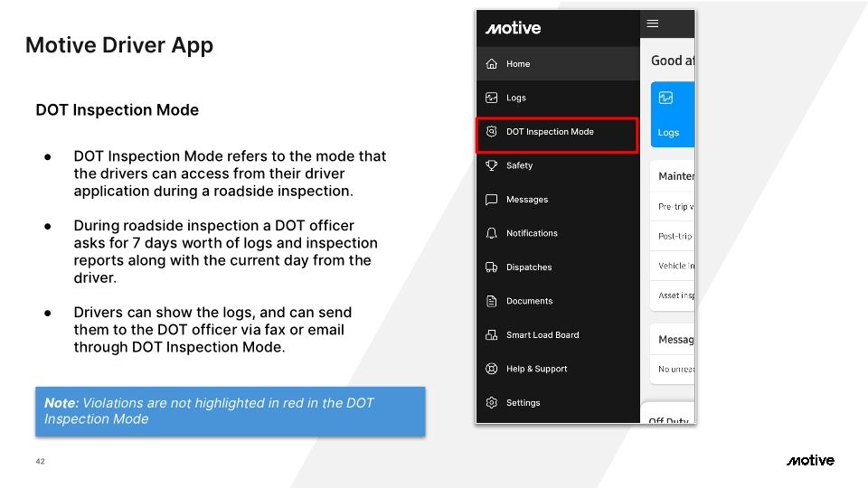Toggle the hamburger menu icon

pyautogui.click(x=653, y=23)
